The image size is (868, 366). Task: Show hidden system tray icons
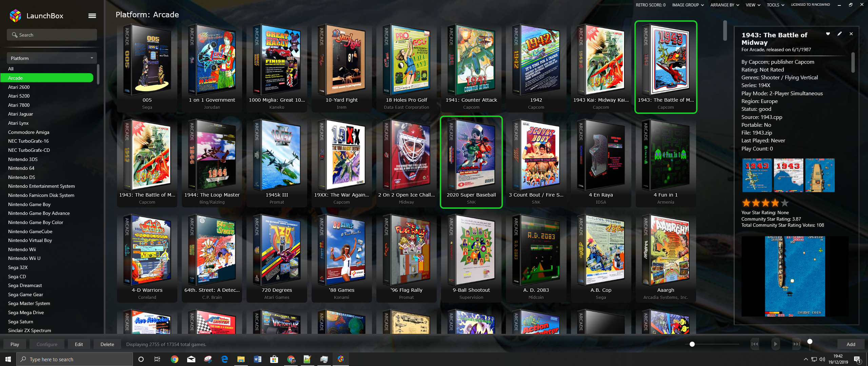tap(806, 359)
